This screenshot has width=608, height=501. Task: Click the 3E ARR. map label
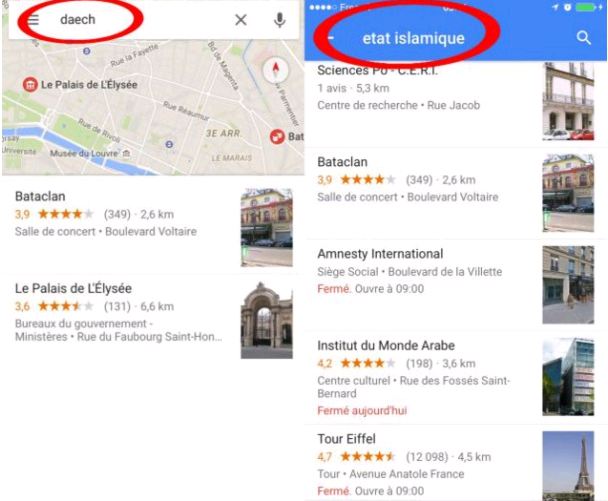point(223,133)
